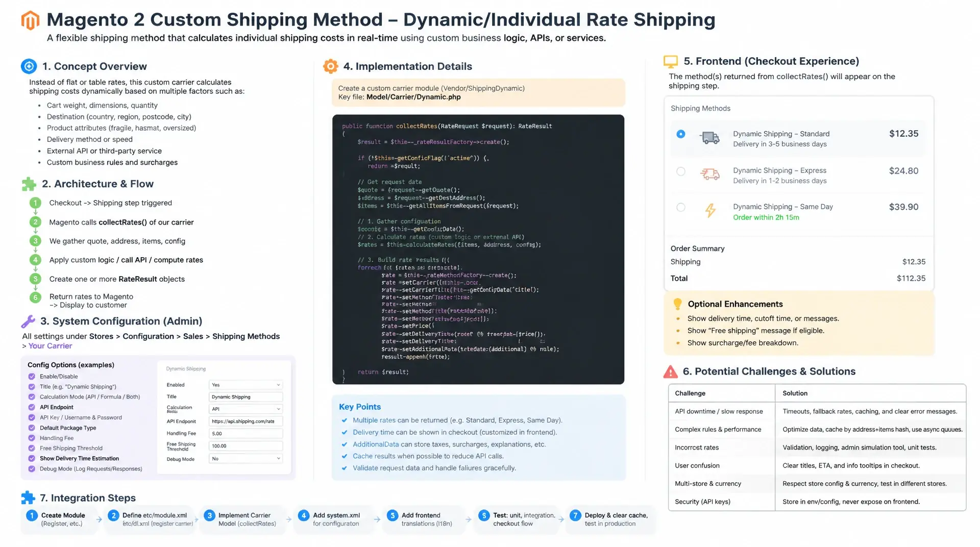Click checkmark beside Multiple rates key point
980x547 pixels.
pyautogui.click(x=345, y=420)
